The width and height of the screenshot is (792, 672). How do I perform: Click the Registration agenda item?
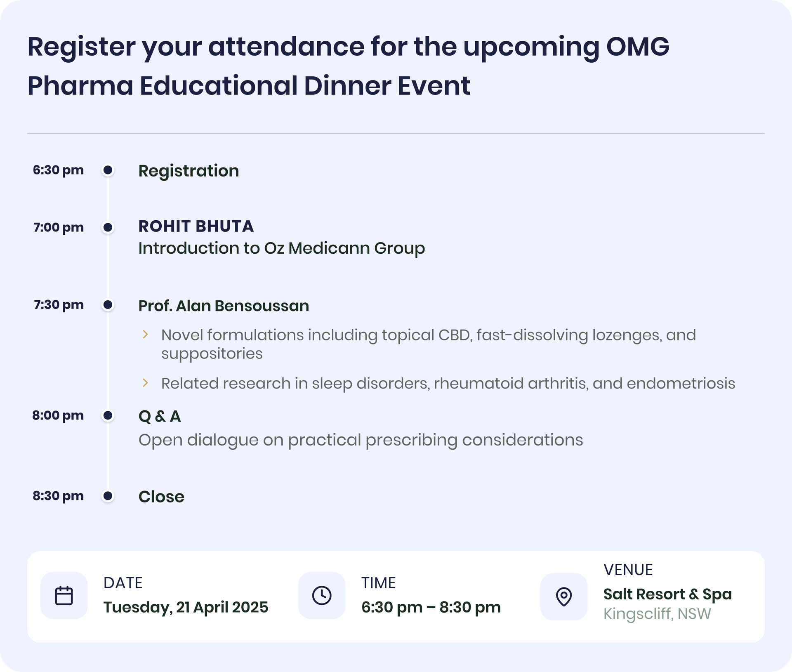(x=189, y=171)
